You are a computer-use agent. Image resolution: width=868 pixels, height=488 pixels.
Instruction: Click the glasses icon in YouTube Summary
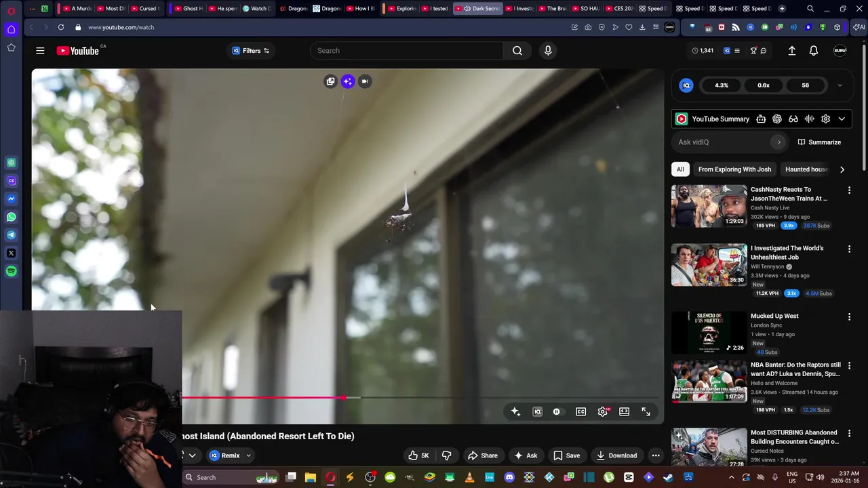793,119
